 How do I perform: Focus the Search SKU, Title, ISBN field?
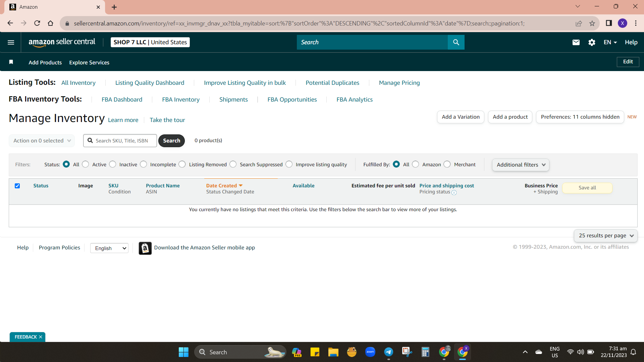pyautogui.click(x=120, y=141)
